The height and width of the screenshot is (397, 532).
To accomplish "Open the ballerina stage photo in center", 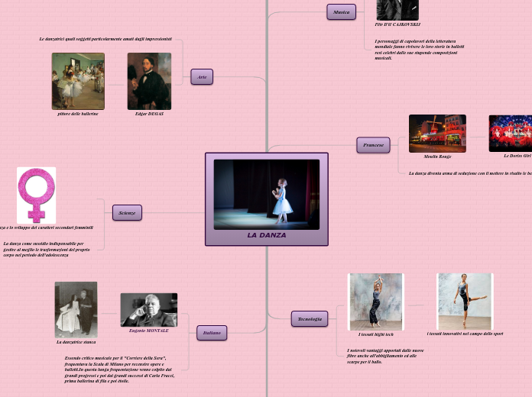I will click(267, 194).
